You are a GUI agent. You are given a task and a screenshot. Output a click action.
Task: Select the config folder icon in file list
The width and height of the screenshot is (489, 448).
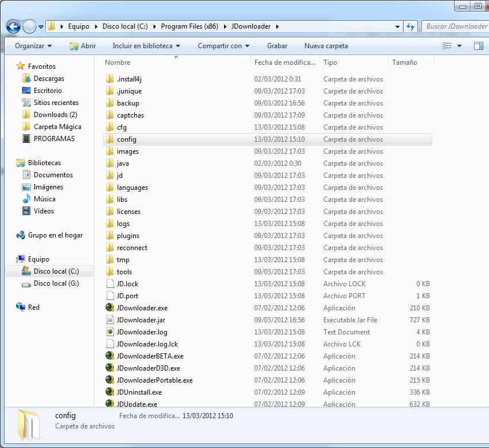109,139
